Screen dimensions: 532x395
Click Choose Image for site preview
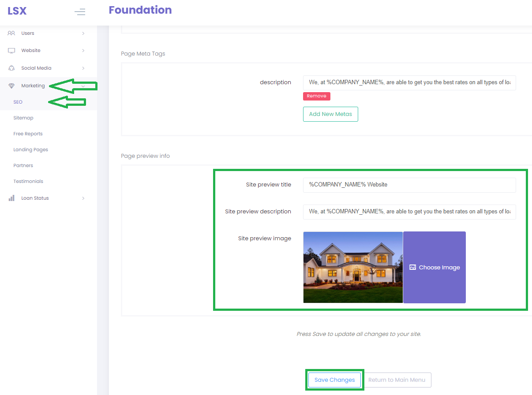click(435, 268)
